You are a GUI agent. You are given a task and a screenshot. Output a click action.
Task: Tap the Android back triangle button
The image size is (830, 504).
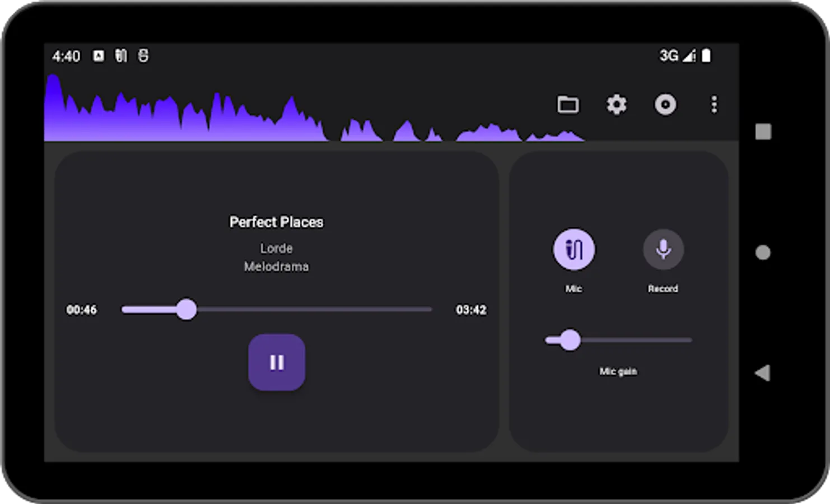point(762,373)
